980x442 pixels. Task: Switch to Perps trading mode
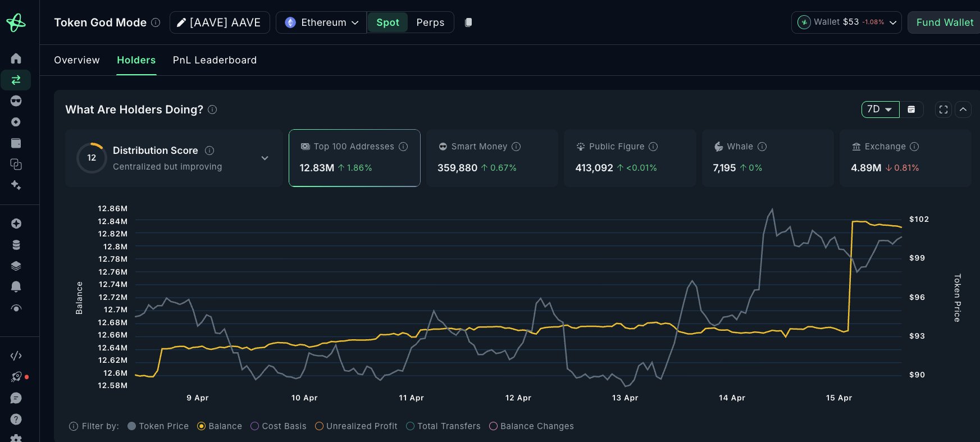pos(430,22)
